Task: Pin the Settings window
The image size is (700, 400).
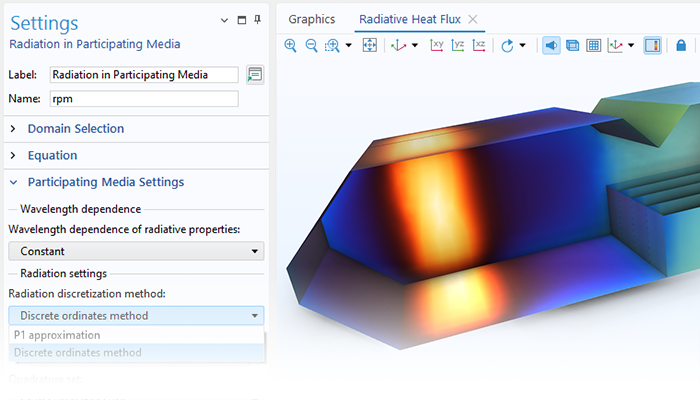Action: (x=258, y=20)
